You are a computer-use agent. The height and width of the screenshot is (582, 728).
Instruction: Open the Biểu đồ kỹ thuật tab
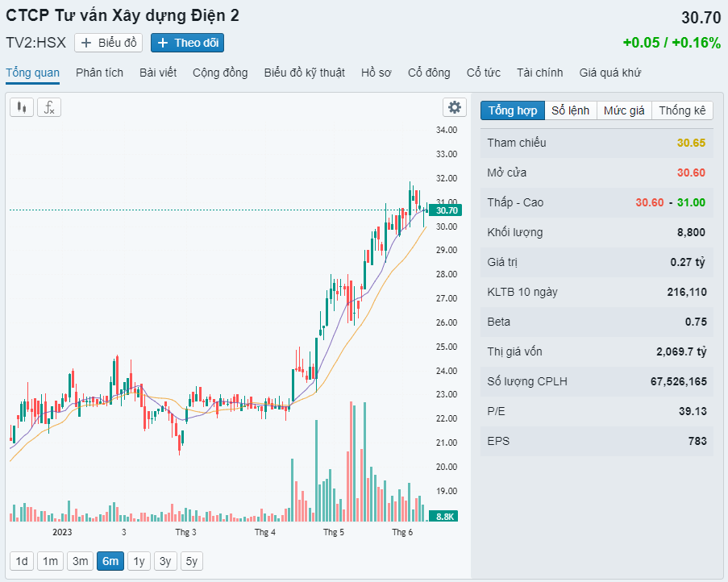tap(305, 73)
